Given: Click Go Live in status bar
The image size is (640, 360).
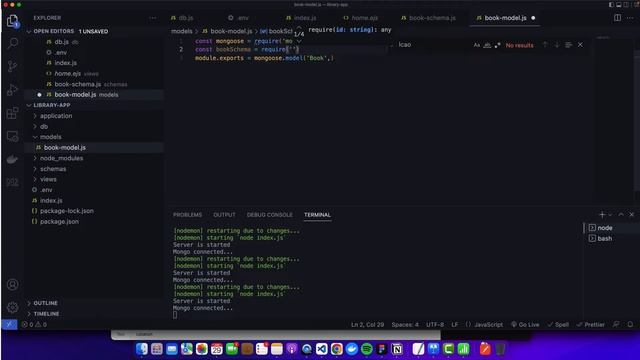Looking at the screenshot, I should tap(525, 324).
